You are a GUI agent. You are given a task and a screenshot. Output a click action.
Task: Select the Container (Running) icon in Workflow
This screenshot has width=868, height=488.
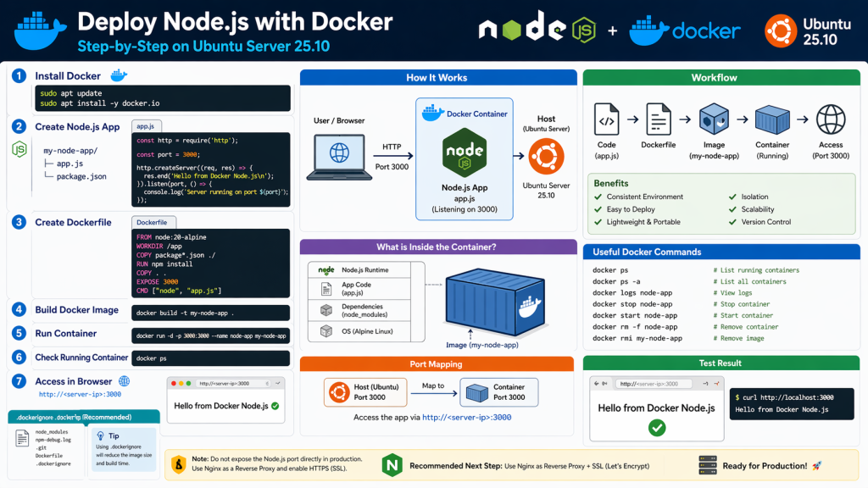[771, 121]
